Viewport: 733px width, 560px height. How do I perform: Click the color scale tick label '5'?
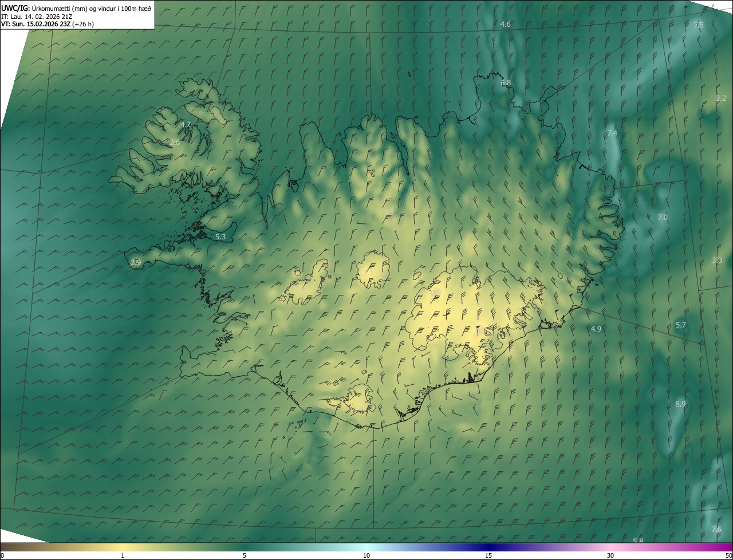coord(245,555)
